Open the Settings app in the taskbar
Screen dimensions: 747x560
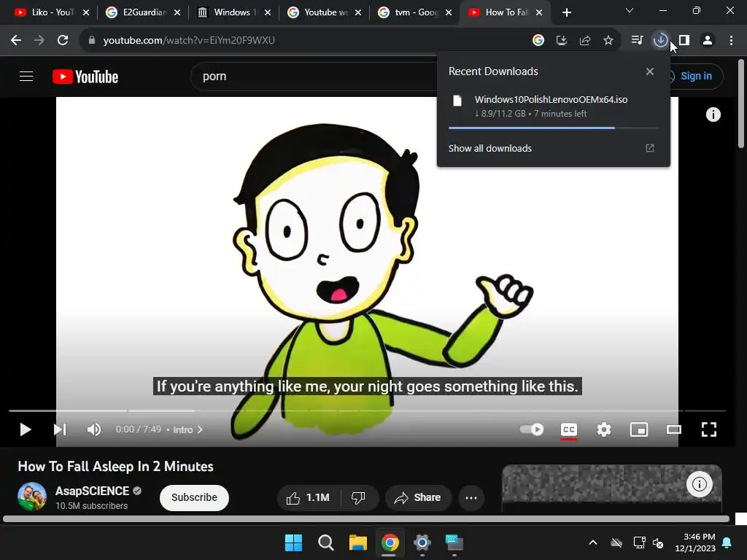click(422, 542)
